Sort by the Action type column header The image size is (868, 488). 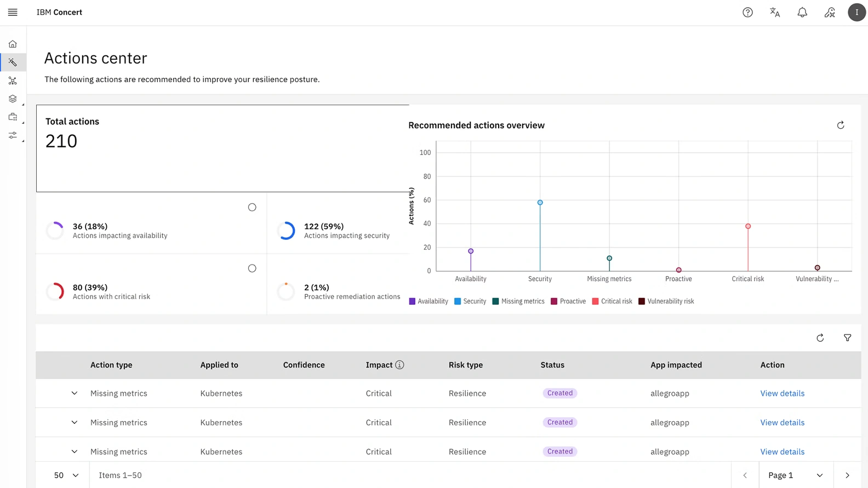click(111, 365)
